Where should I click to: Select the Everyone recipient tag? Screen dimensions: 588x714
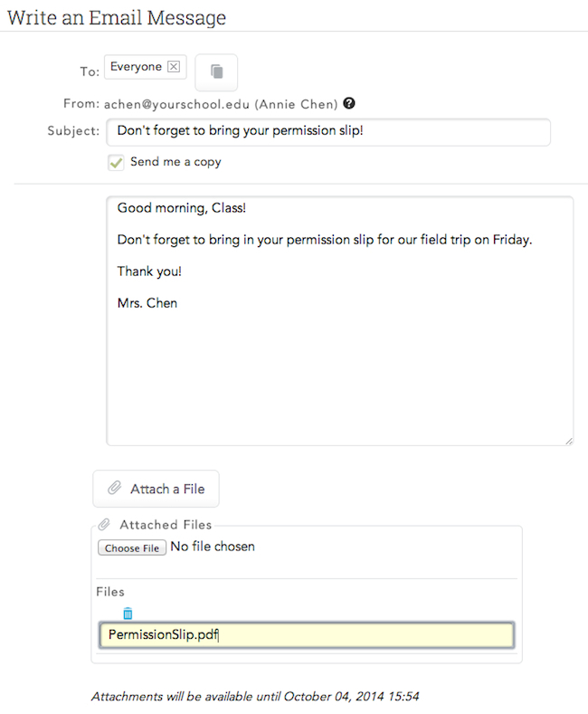(136, 67)
